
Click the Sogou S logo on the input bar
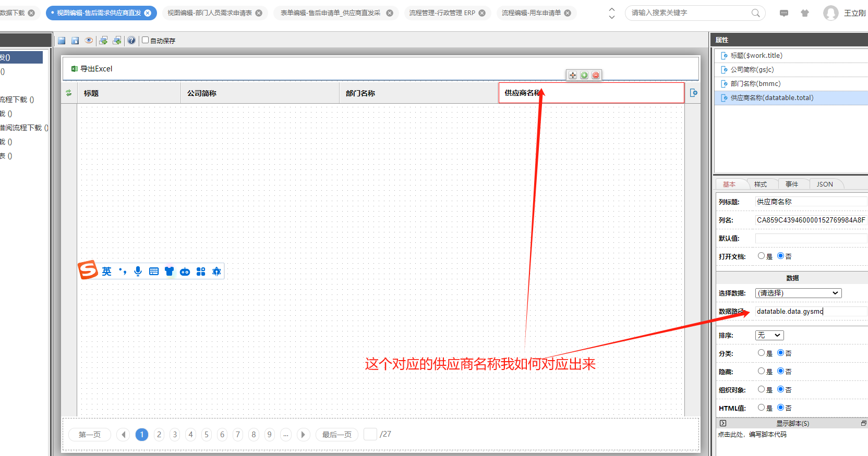coord(88,270)
